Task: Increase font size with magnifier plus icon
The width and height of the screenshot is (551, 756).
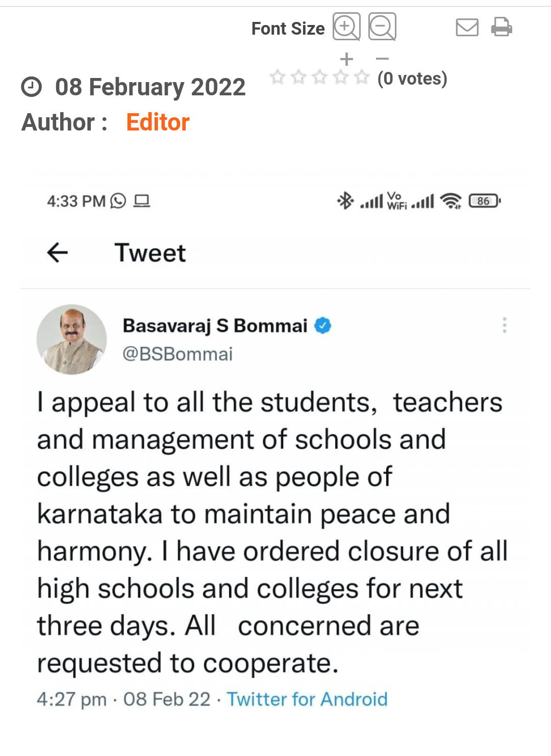Action: pyautogui.click(x=346, y=26)
